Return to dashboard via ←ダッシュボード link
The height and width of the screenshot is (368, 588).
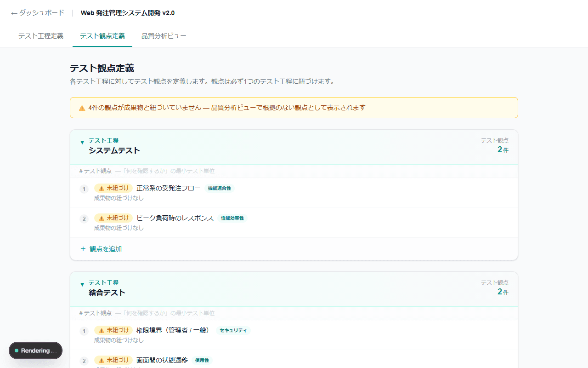[37, 13]
